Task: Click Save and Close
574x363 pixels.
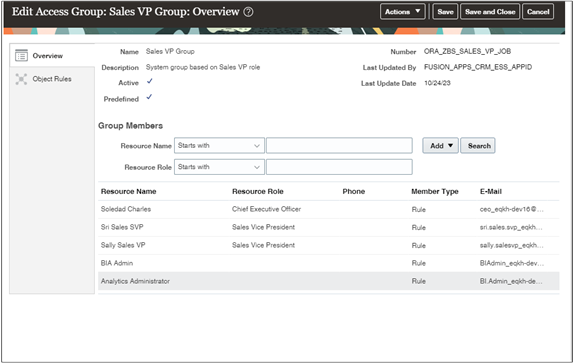Action: pos(490,12)
